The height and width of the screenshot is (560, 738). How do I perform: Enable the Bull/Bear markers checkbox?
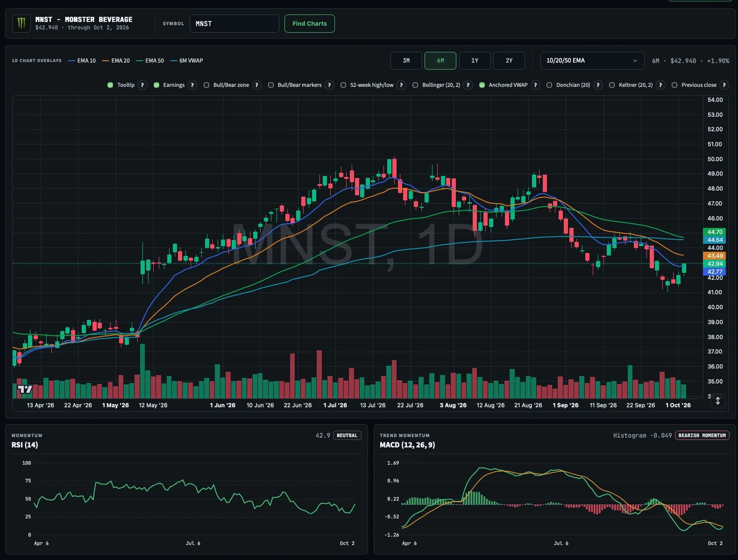(x=271, y=85)
